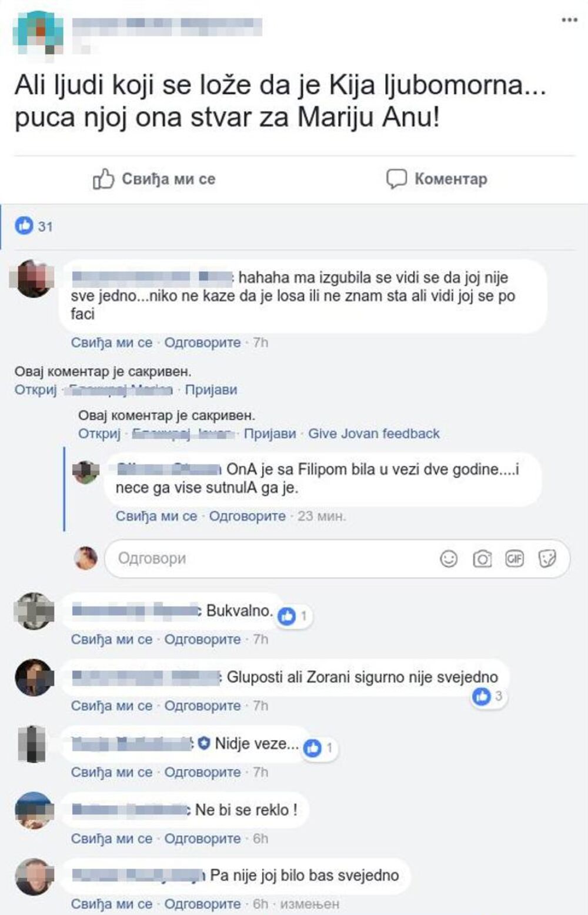Like the comment mentioning Filipom
The height and width of the screenshot is (915, 588).
[x=156, y=516]
